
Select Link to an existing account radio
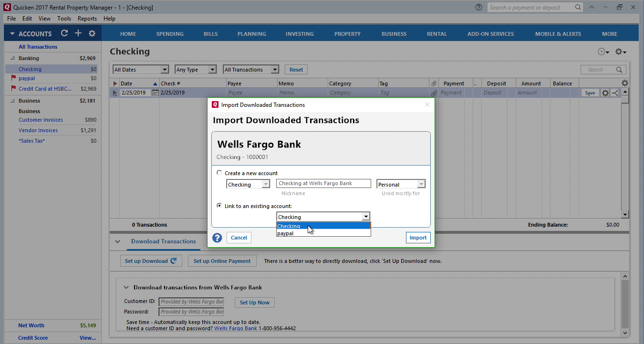(x=219, y=206)
